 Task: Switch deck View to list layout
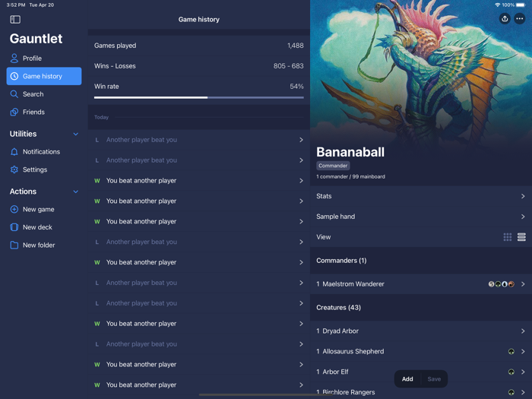pyautogui.click(x=521, y=237)
